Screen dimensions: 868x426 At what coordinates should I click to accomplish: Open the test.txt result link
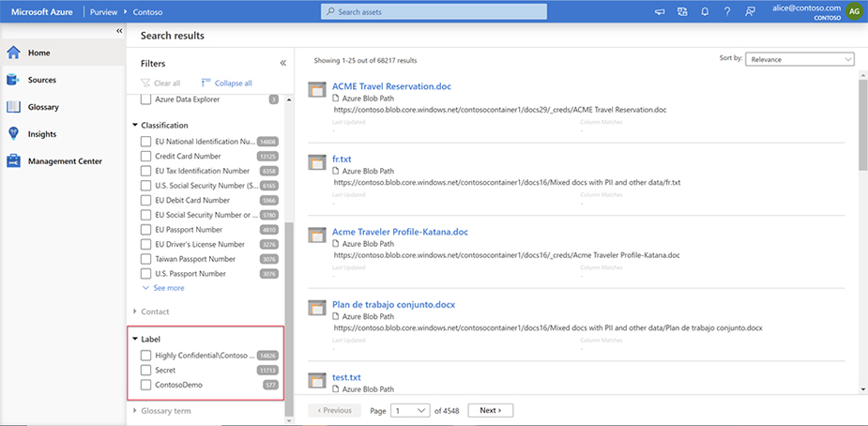click(x=346, y=377)
